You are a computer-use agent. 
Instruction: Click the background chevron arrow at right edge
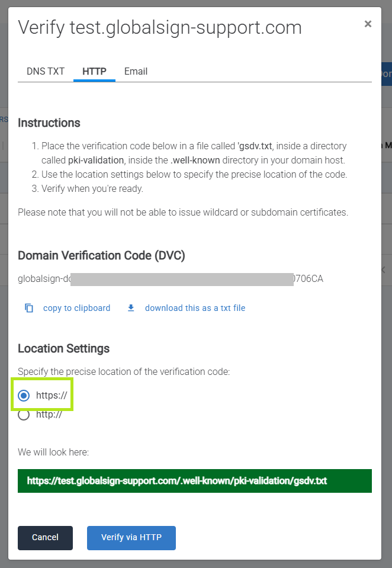pos(384,270)
